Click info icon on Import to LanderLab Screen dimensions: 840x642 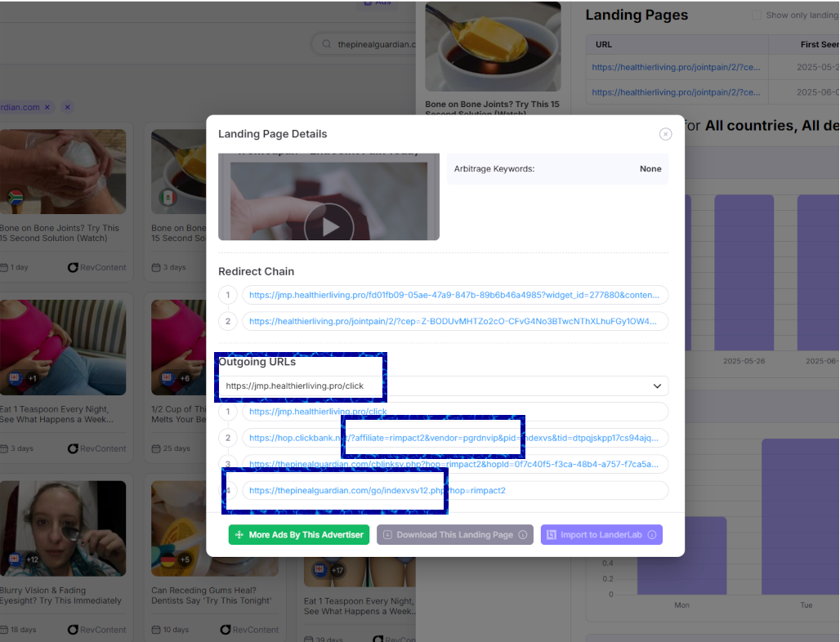click(652, 535)
